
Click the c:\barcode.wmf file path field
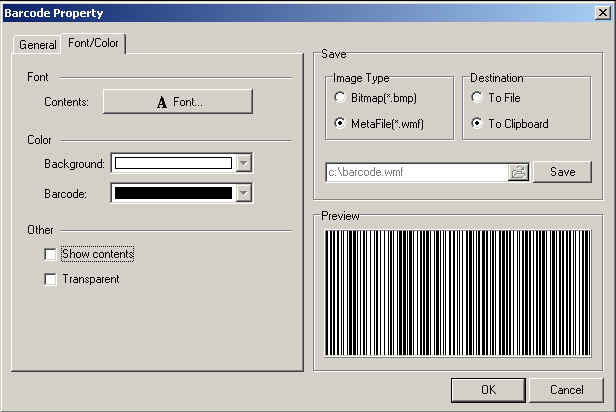coord(417,172)
